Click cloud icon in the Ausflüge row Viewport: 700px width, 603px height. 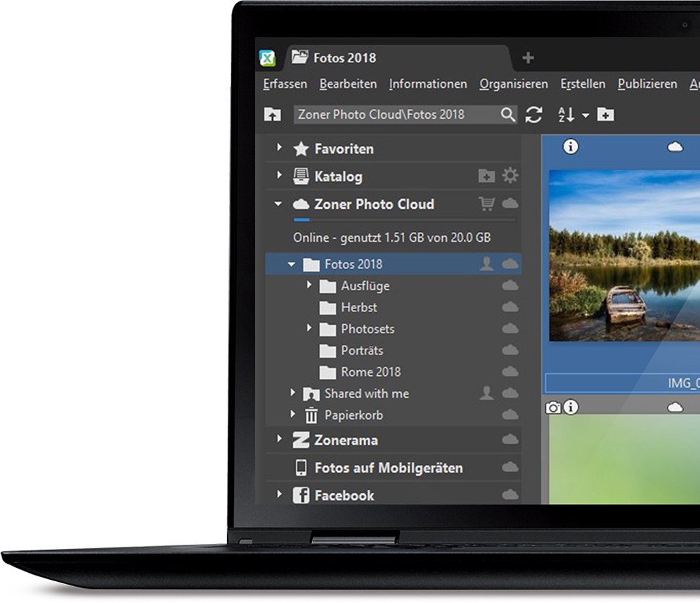(x=510, y=285)
